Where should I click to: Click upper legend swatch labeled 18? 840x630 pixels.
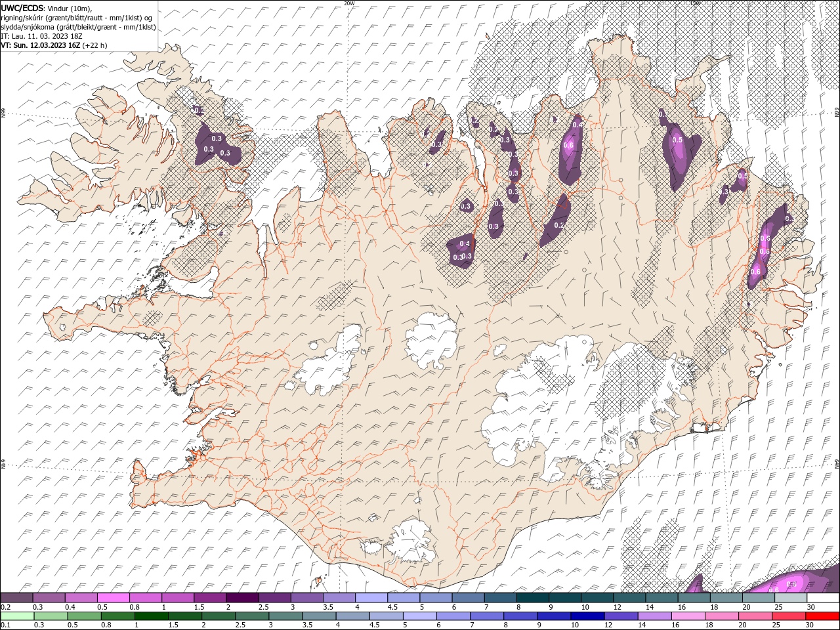726,598
